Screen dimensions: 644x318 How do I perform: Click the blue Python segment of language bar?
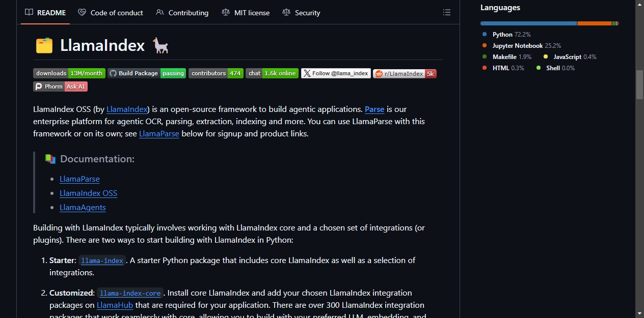coord(528,23)
